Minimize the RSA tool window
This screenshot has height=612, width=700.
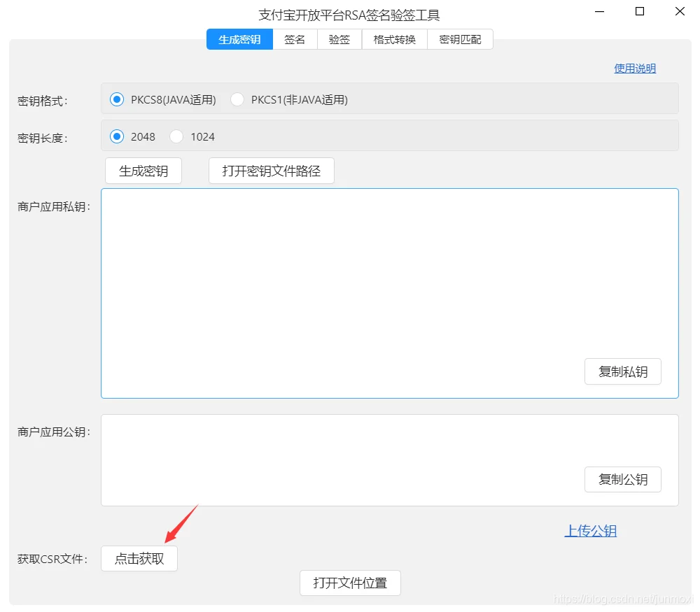[600, 12]
